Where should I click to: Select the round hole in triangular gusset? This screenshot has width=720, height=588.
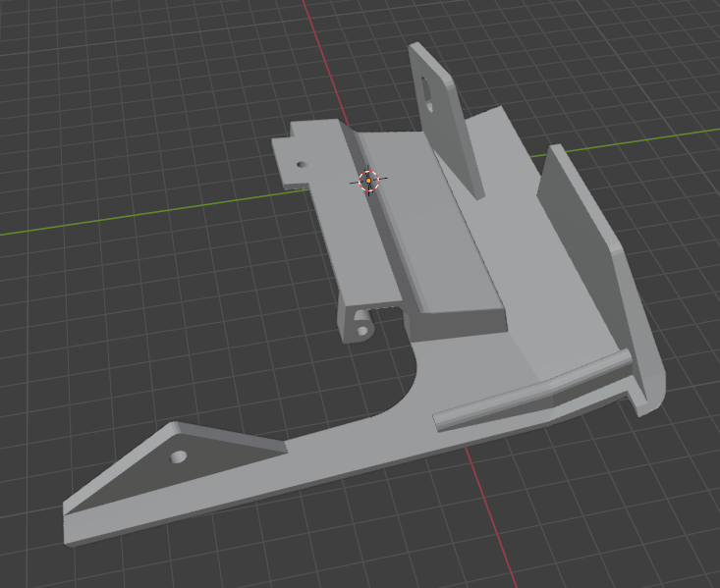click(x=178, y=456)
